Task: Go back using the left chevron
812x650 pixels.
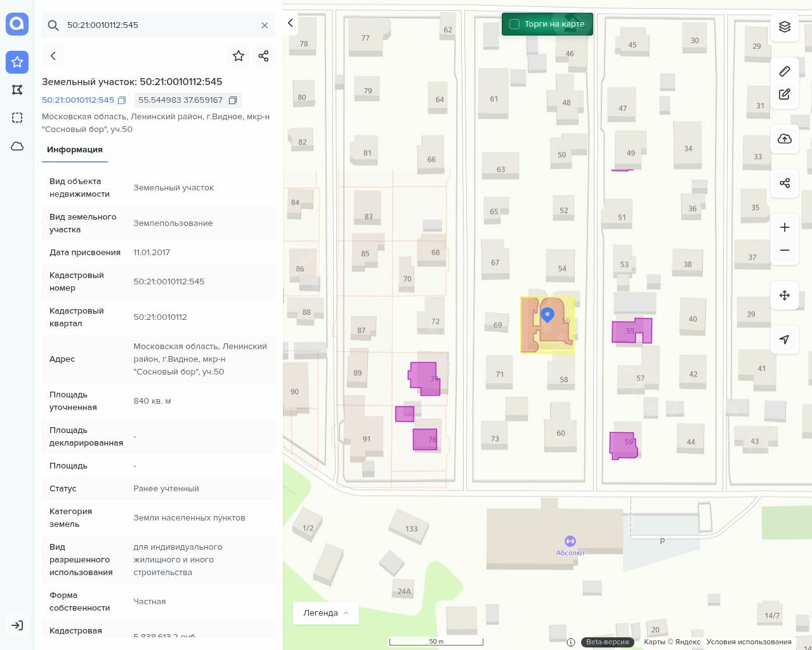Action: pos(53,56)
